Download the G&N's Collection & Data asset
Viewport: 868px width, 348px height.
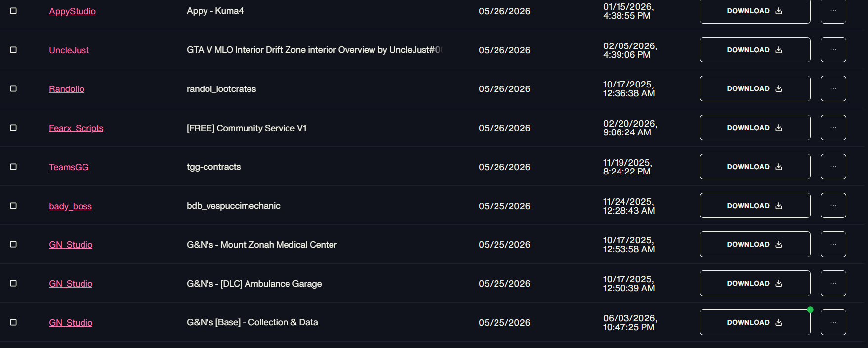755,322
